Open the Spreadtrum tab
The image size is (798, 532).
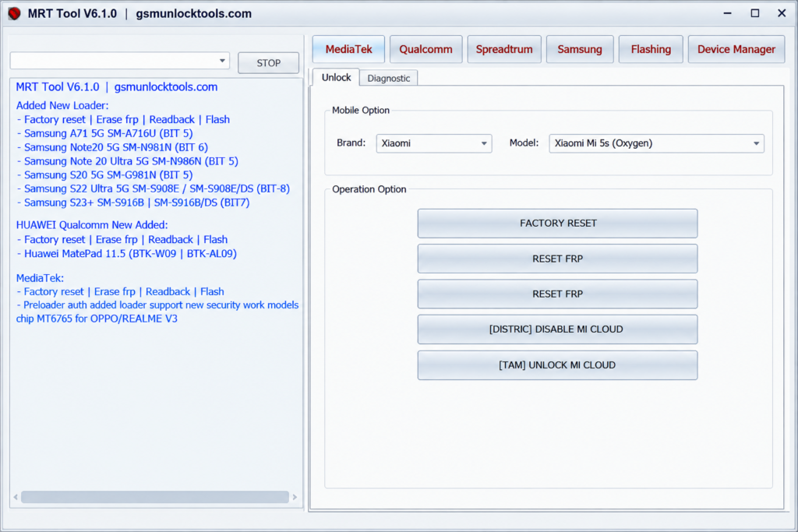pyautogui.click(x=504, y=49)
